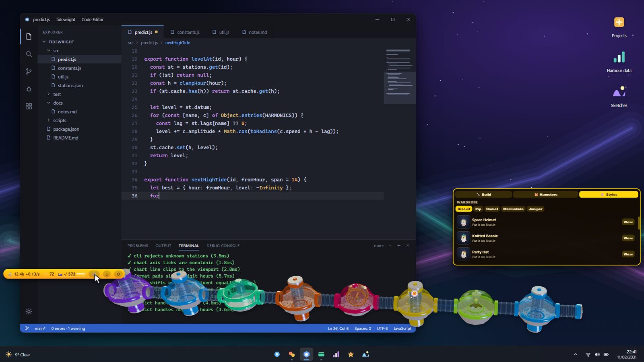The height and width of the screenshot is (362, 644).
Task: Open the Sketches desktop shortcut
Action: (x=619, y=97)
